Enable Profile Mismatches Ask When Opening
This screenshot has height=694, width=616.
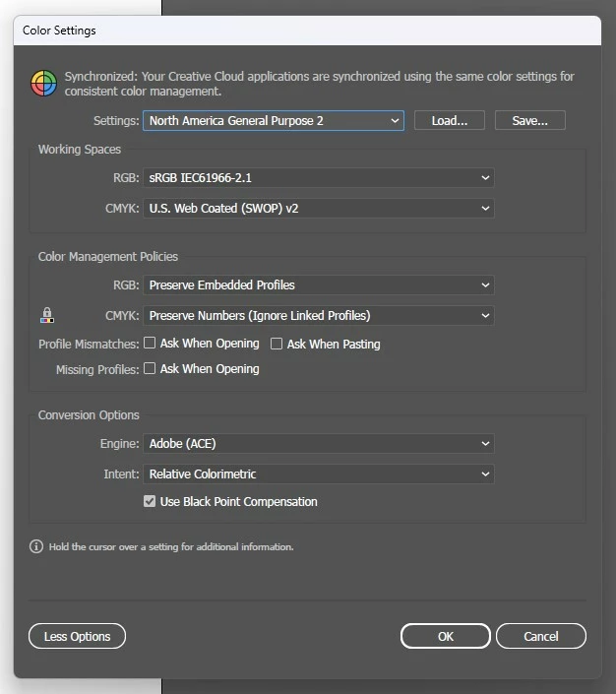pos(150,343)
